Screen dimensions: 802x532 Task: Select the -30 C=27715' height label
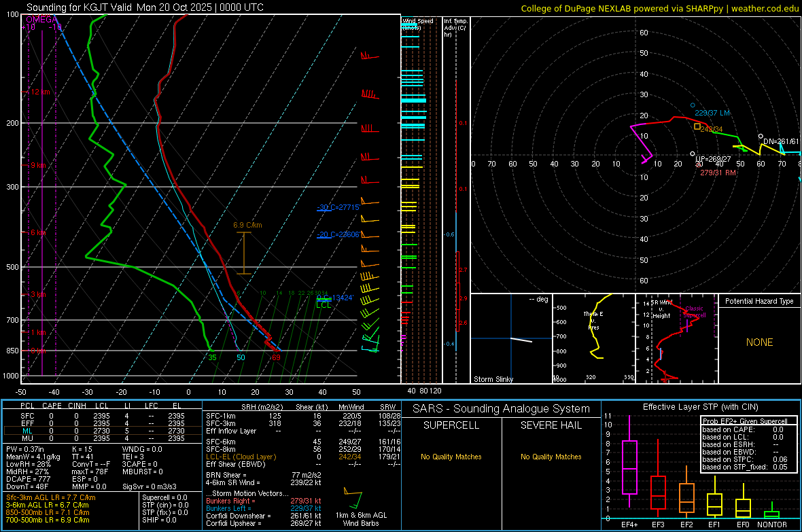[x=338, y=207]
